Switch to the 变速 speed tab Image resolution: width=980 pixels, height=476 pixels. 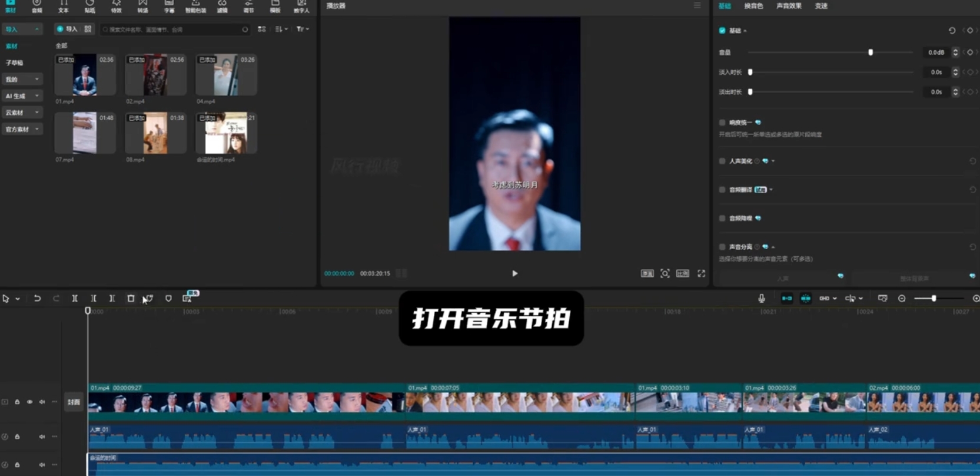point(821,6)
